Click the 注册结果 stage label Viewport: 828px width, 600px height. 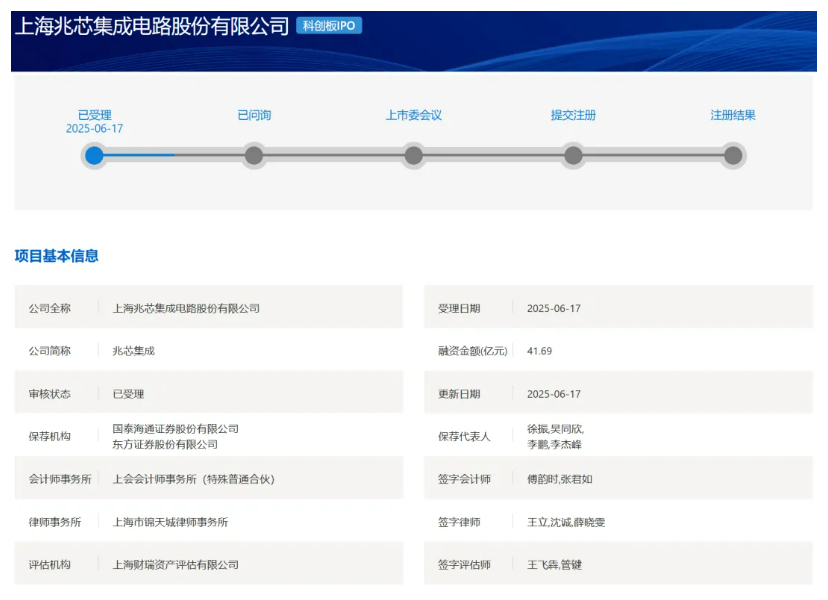733,115
